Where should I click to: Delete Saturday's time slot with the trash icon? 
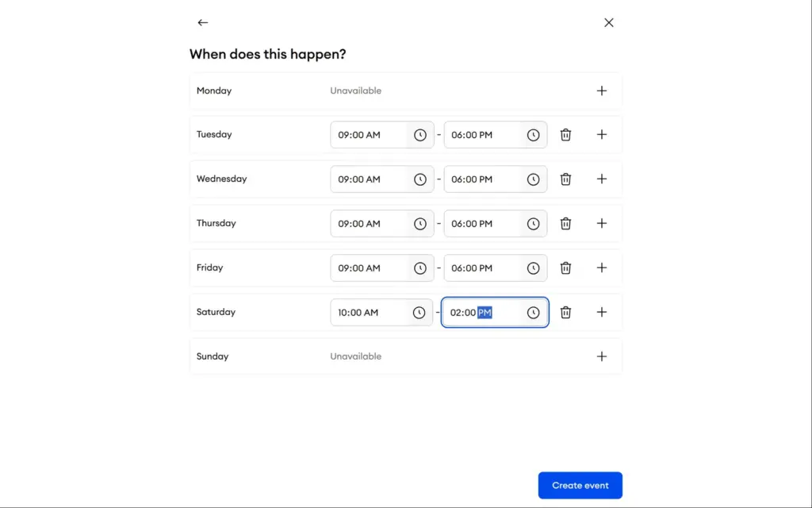(x=565, y=312)
